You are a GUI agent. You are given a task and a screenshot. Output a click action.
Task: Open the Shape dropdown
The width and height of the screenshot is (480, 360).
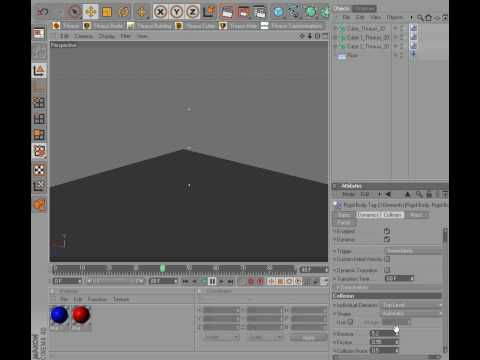click(x=412, y=314)
